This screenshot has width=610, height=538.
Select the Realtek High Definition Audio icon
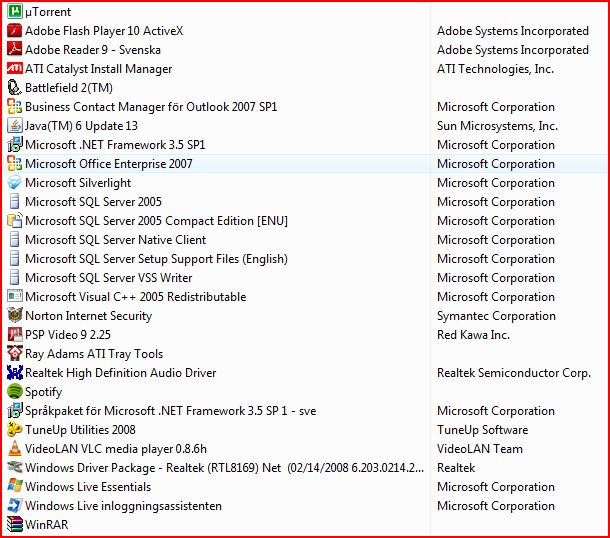14,372
